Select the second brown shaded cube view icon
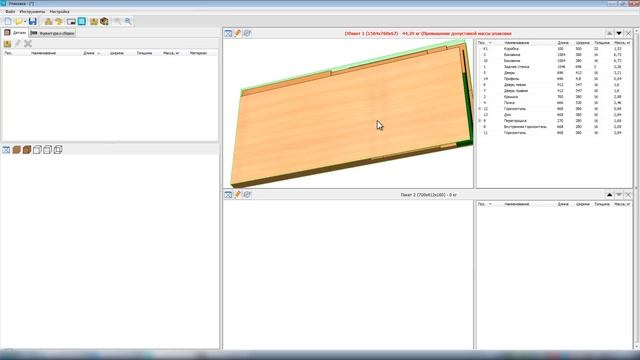640x360 pixels. [x=27, y=150]
